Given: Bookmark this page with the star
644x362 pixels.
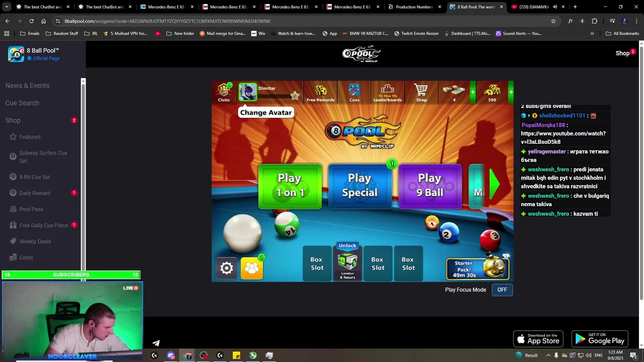Looking at the screenshot, I should tap(553, 21).
